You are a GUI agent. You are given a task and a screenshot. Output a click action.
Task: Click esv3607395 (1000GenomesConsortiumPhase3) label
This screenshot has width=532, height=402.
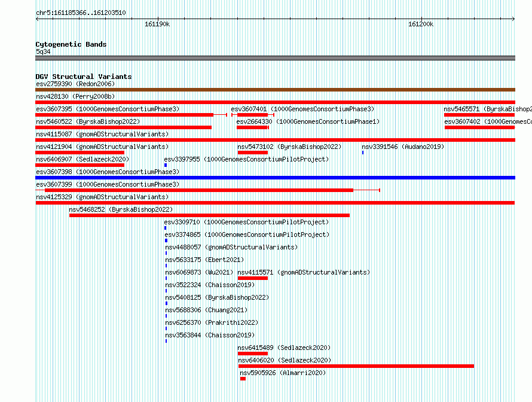coord(108,109)
